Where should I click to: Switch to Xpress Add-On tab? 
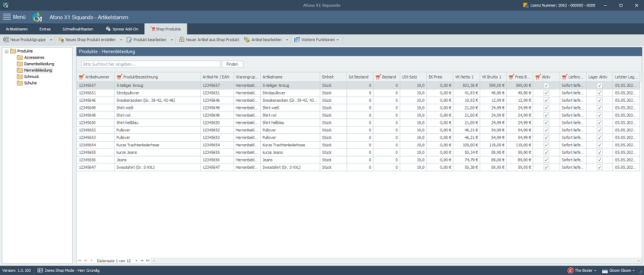122,29
